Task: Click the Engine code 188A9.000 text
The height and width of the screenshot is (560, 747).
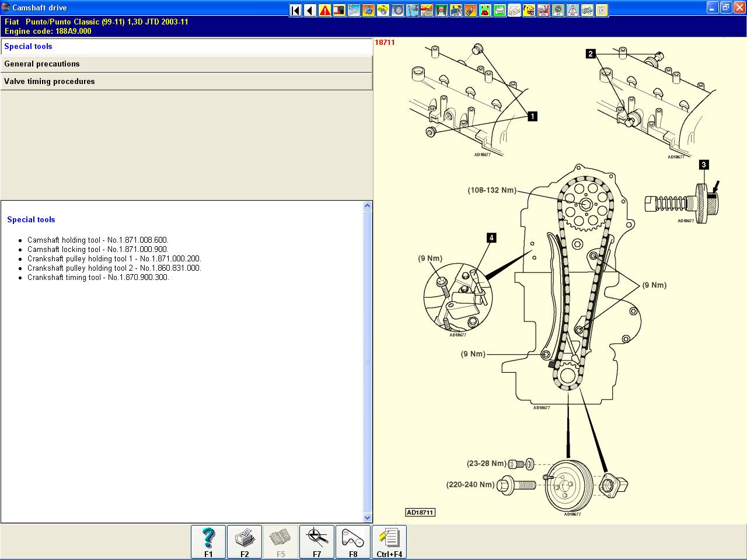Action: [48, 32]
